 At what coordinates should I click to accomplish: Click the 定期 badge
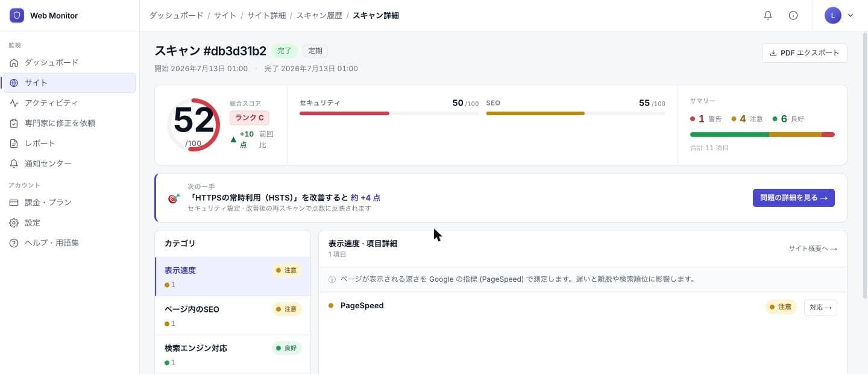click(x=315, y=51)
